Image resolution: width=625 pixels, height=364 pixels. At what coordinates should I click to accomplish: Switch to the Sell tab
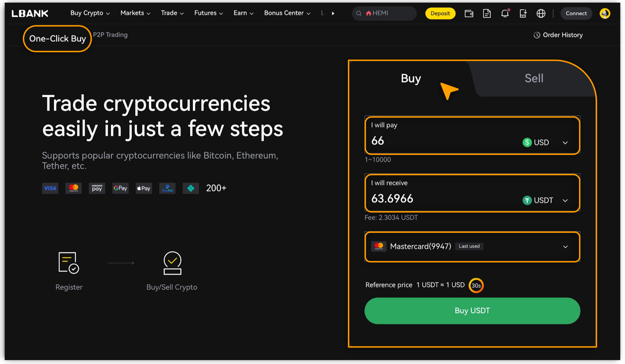534,78
